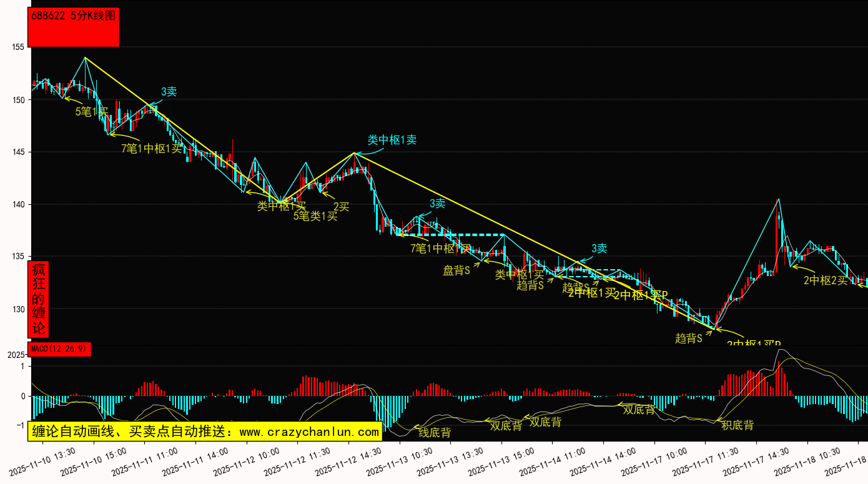Select the 线底背 label in MACD panel
The width and height of the screenshot is (868, 484).
[434, 432]
